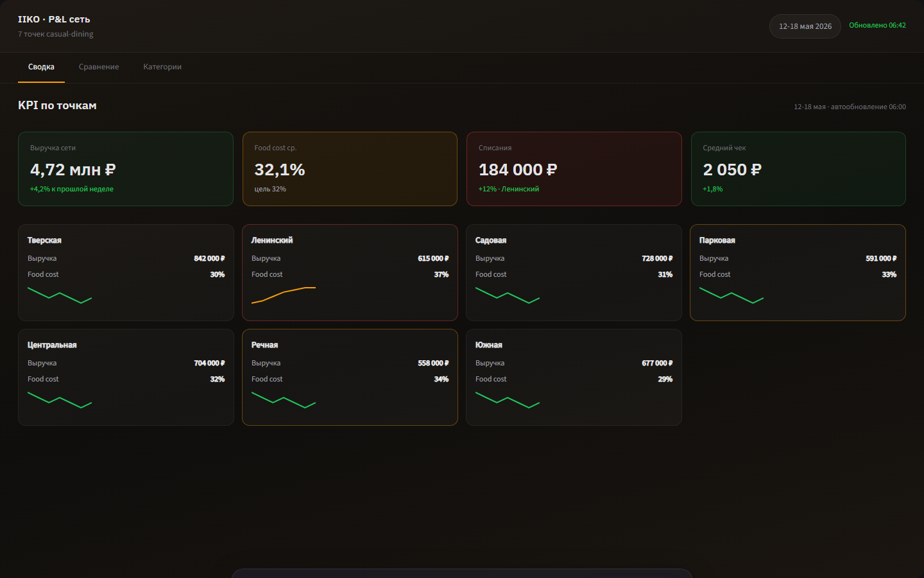This screenshot has width=924, height=578.
Task: Click Парковая revenue value 591 000 ₽
Action: (881, 258)
